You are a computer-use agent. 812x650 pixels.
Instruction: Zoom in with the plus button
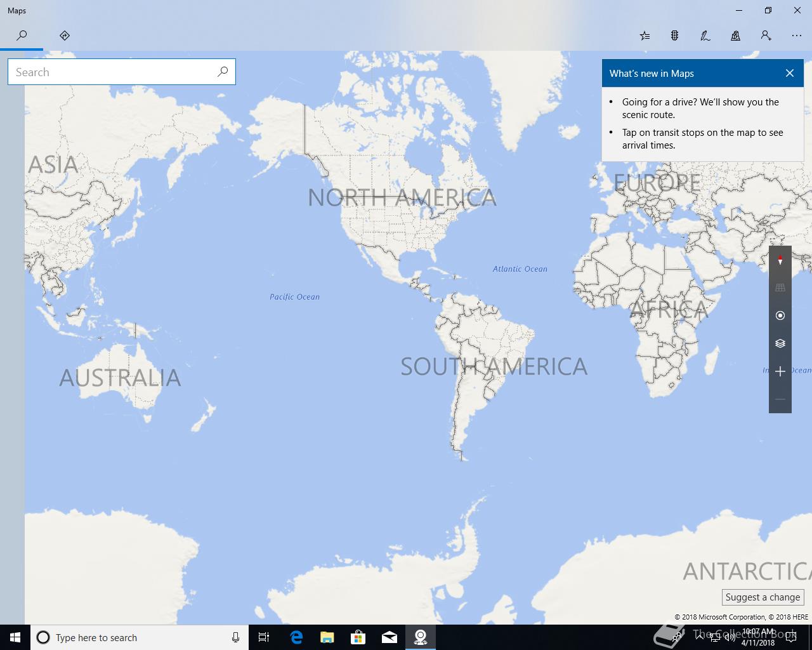click(780, 371)
